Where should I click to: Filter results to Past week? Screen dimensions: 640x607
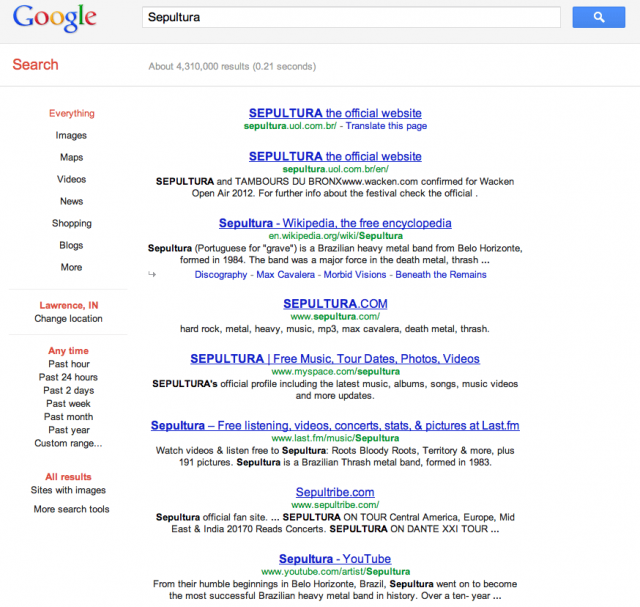68,404
